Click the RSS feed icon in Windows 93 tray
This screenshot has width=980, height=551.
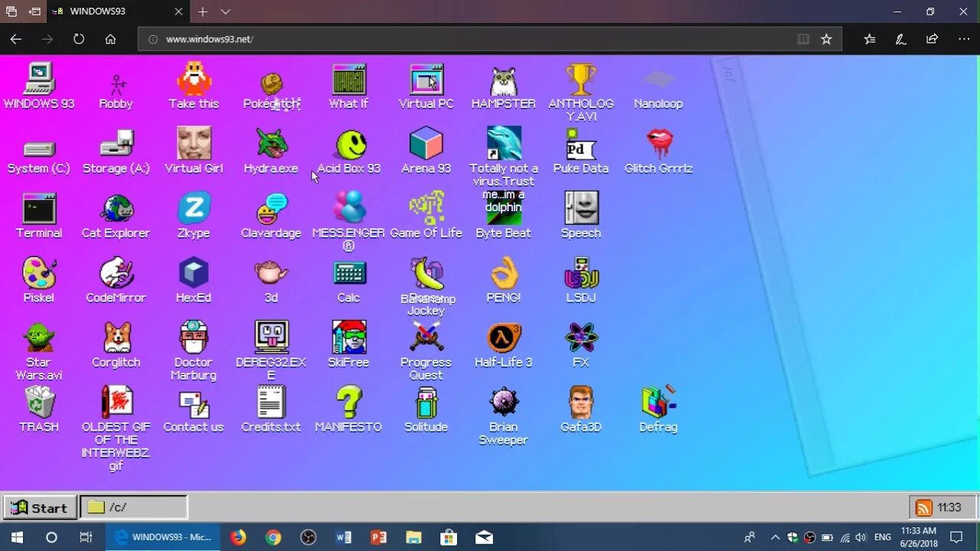pyautogui.click(x=924, y=507)
